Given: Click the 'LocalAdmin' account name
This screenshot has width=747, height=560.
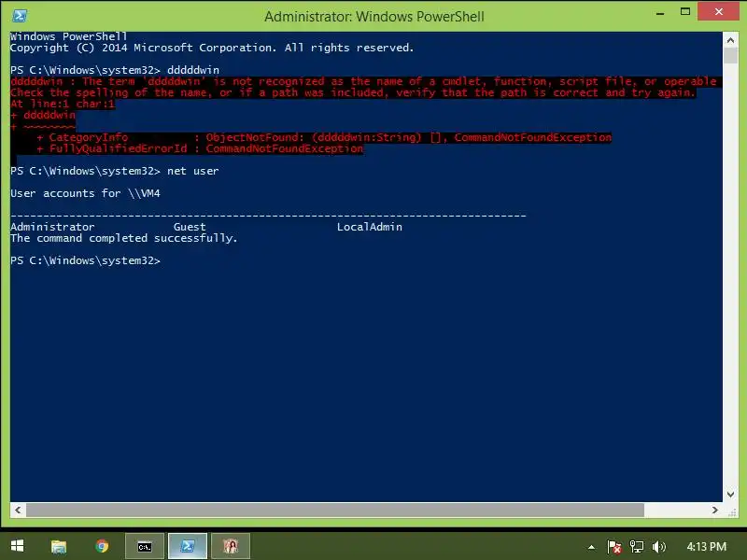Looking at the screenshot, I should (370, 227).
